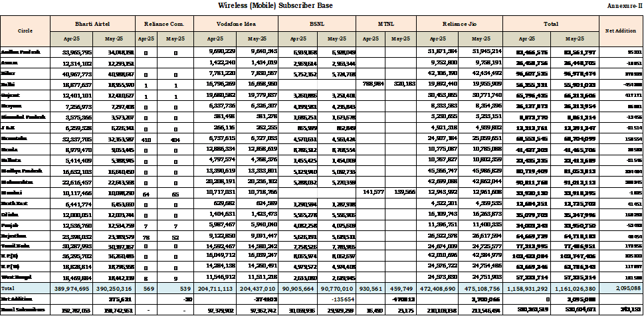Select the 'Reliance Jio' column header
The width and height of the screenshot is (644, 316).
click(459, 24)
